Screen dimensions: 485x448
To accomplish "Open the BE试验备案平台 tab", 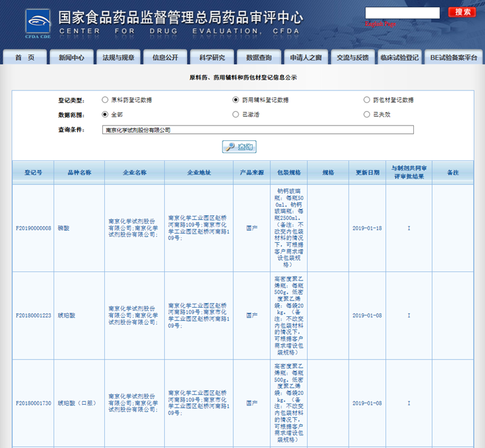I will (453, 57).
